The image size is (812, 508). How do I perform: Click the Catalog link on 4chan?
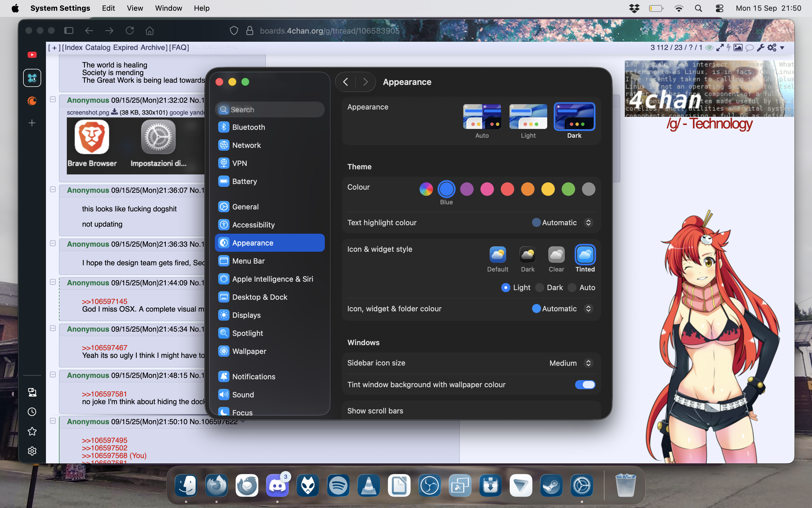(x=98, y=47)
